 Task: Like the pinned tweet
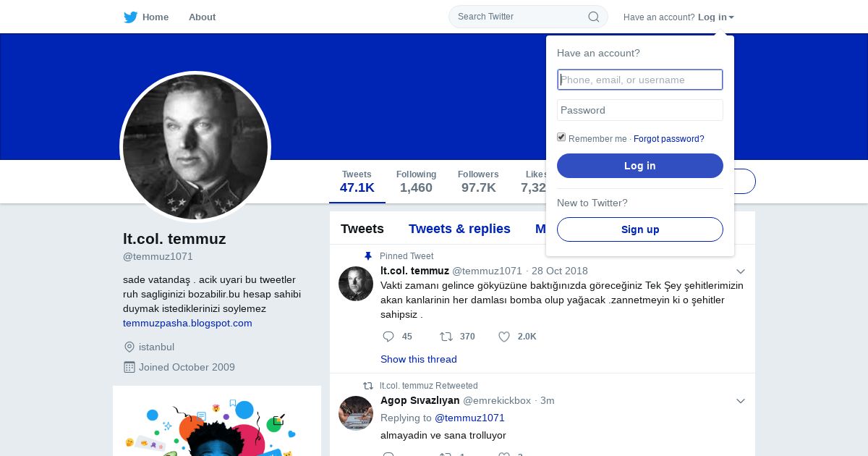click(x=504, y=337)
